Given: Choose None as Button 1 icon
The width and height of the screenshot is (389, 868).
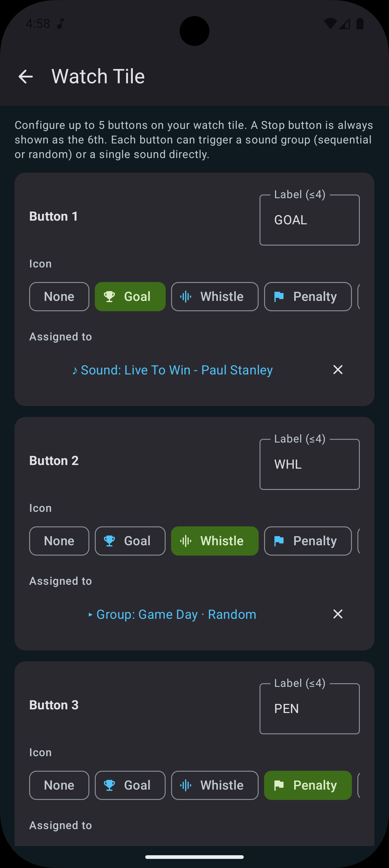Looking at the screenshot, I should pos(59,297).
